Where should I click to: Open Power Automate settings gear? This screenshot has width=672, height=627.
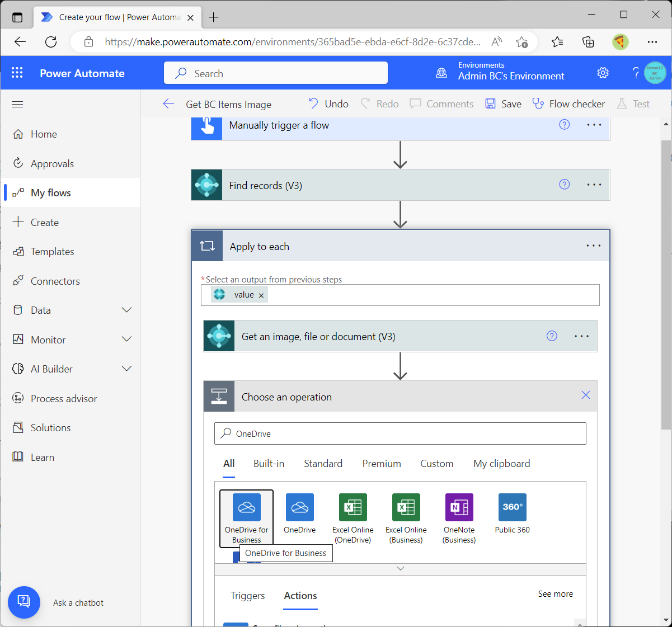click(x=602, y=72)
